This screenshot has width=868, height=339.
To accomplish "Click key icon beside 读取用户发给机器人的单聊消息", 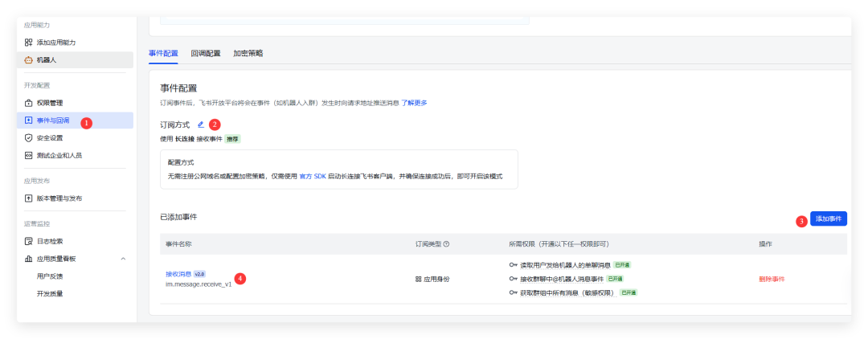I will coord(513,265).
